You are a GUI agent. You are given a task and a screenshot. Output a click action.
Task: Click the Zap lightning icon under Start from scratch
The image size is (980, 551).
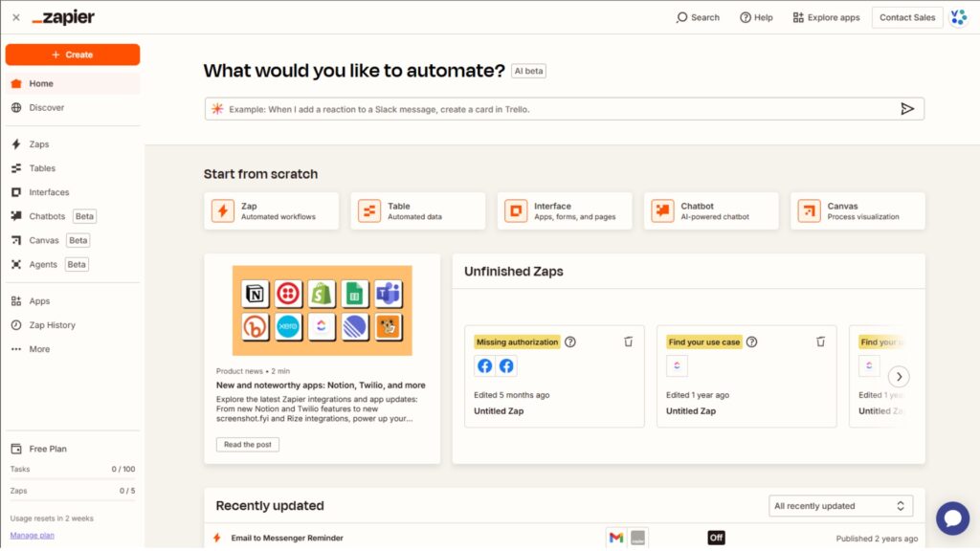click(x=223, y=211)
